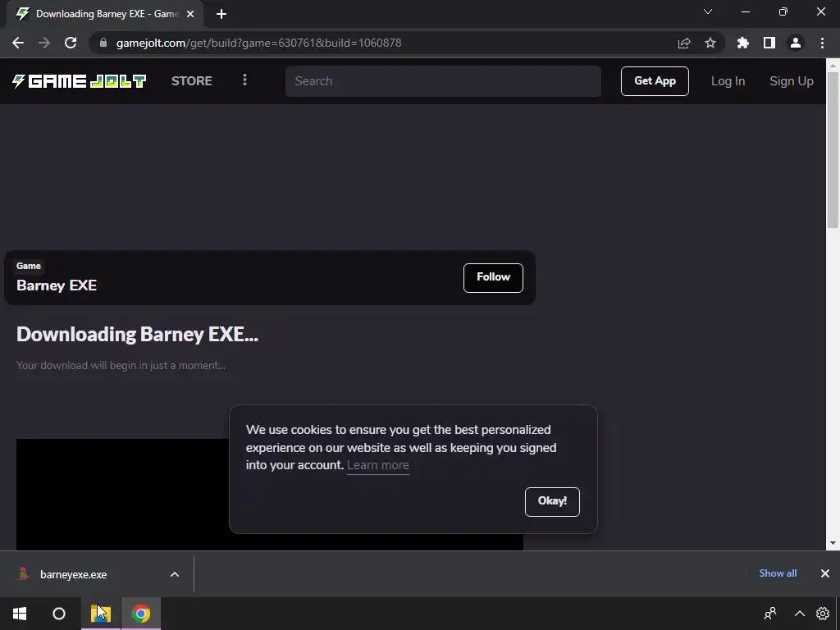
Task: Restore down the Chrome window
Action: pyautogui.click(x=783, y=11)
